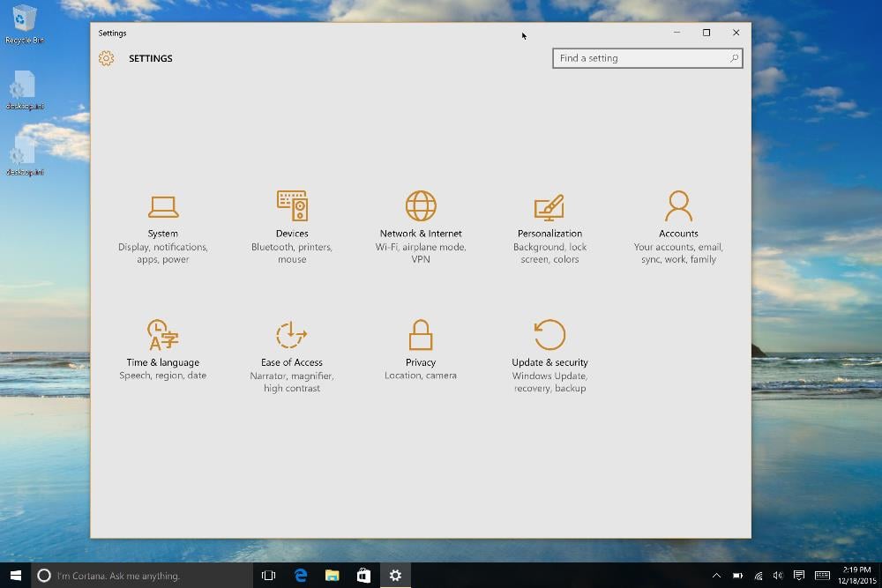
Task: Open the Windows Start menu
Action: (x=16, y=576)
